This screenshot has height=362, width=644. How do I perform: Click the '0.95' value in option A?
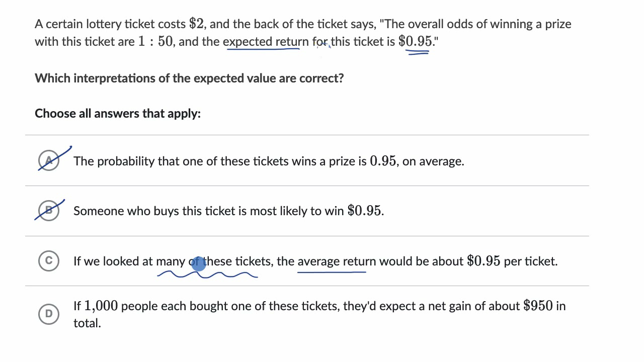pos(383,161)
